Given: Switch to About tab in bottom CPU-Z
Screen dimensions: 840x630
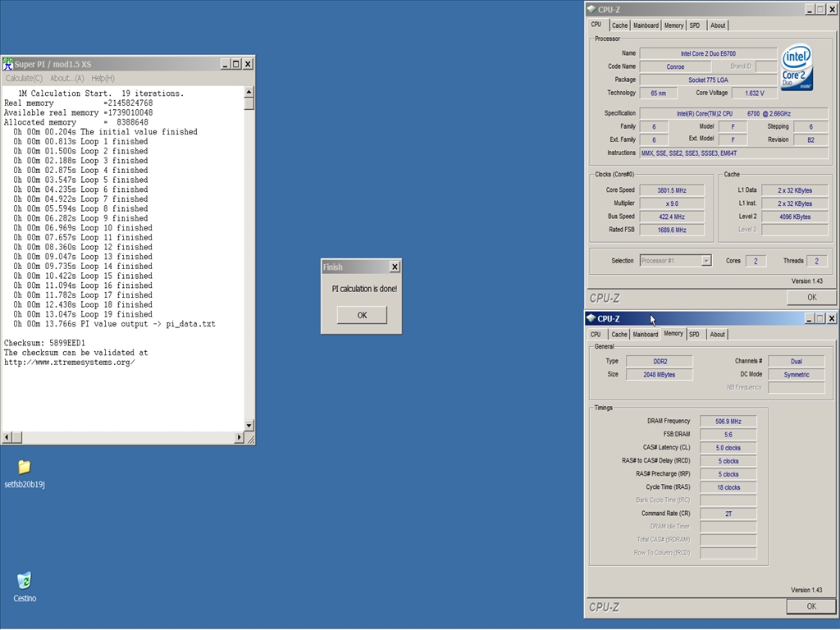Looking at the screenshot, I should pos(717,335).
